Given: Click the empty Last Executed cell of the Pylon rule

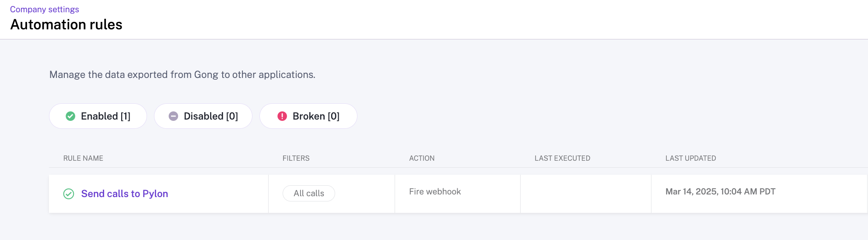Looking at the screenshot, I should click(x=585, y=194).
